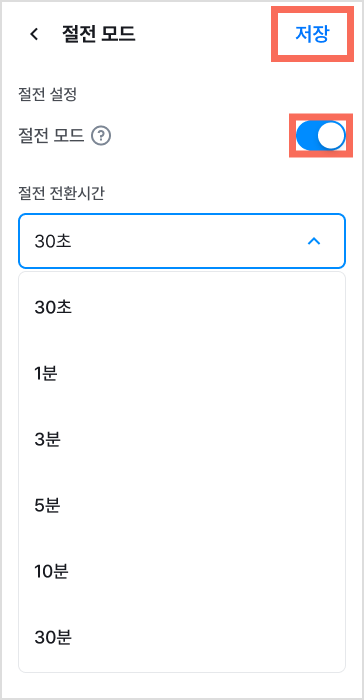
Task: Select the 30초 option in the list
Action: [182, 308]
